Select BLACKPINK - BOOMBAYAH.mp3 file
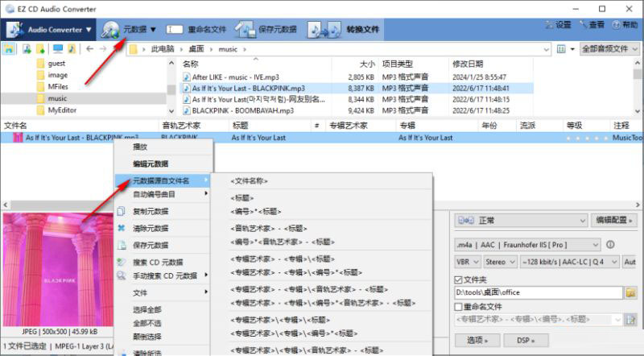 [243, 110]
